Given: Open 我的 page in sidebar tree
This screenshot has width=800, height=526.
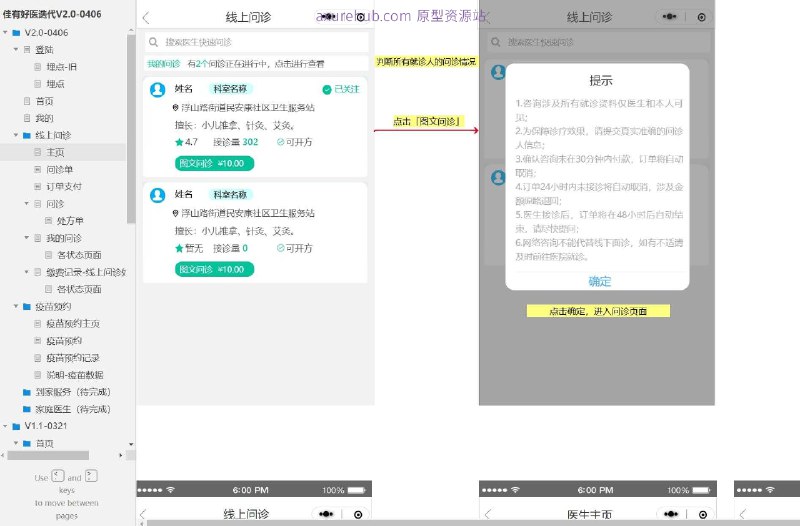Looking at the screenshot, I should click(44, 118).
